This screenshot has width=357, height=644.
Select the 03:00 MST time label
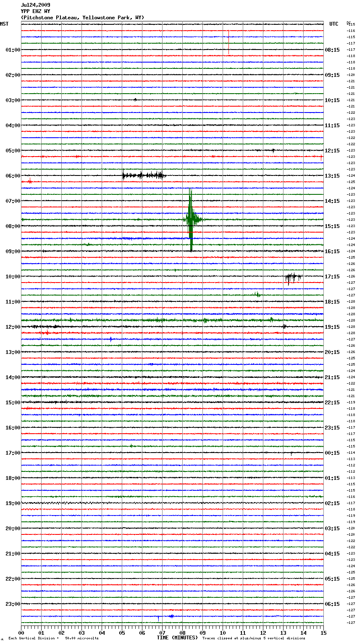[13, 100]
